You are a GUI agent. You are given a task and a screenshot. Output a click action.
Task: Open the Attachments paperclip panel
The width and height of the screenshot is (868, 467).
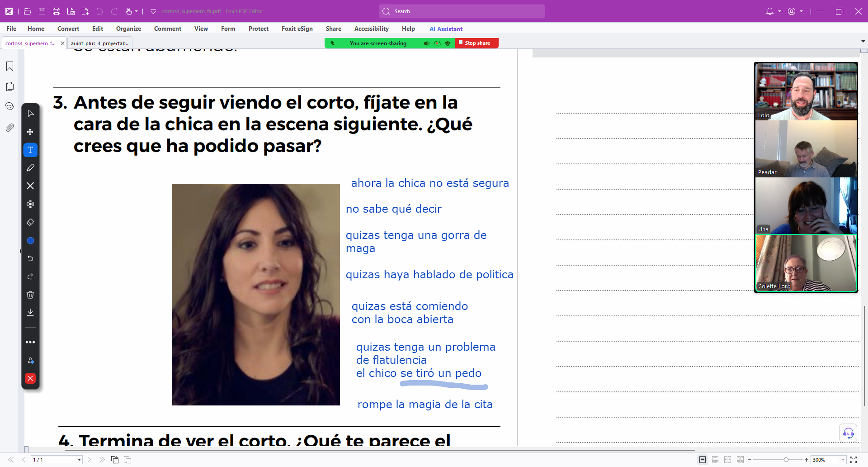click(x=9, y=128)
